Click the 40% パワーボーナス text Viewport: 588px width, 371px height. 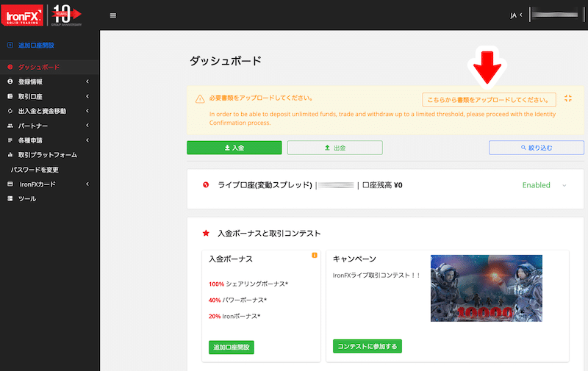(237, 300)
